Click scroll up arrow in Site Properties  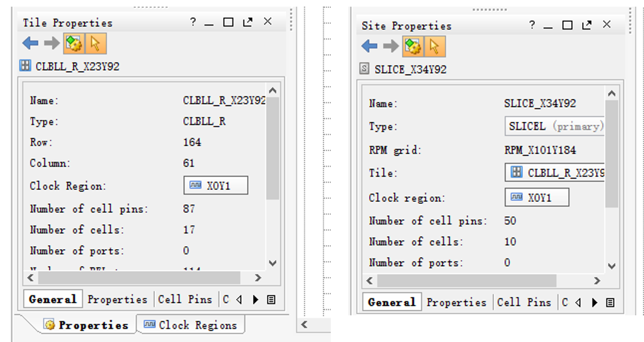(x=612, y=93)
